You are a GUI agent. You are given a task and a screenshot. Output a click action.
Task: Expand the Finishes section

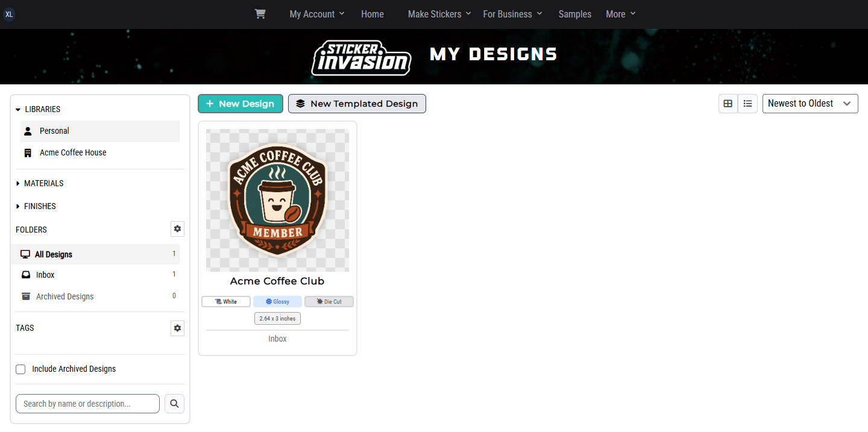point(36,206)
